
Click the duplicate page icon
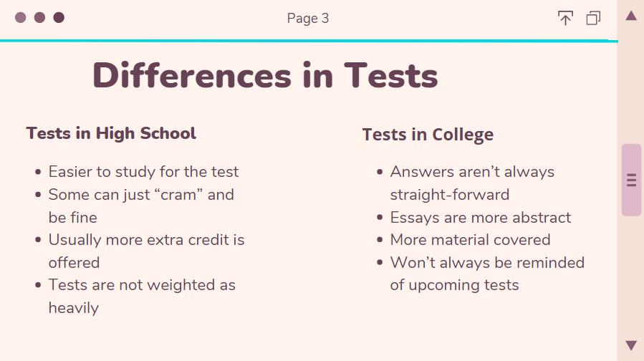click(x=593, y=18)
